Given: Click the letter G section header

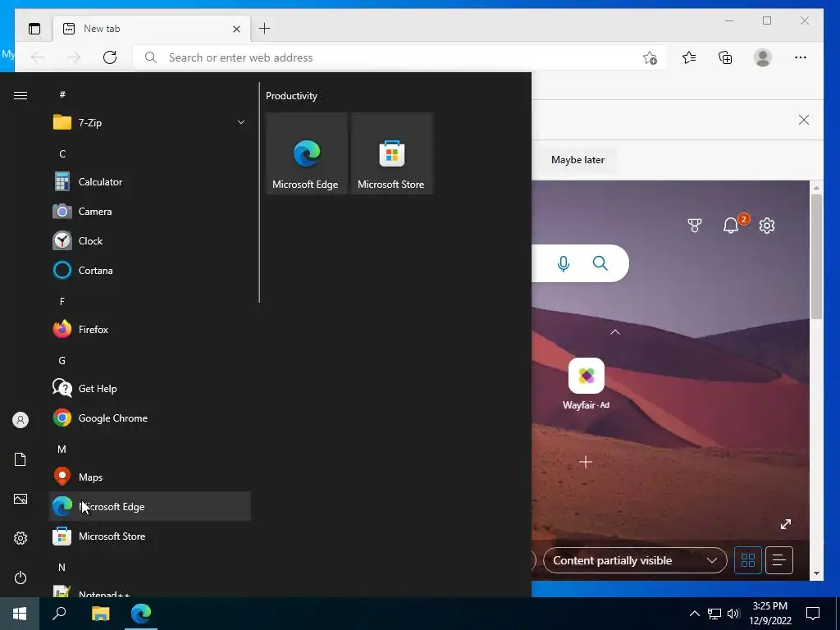Looking at the screenshot, I should click(62, 361).
